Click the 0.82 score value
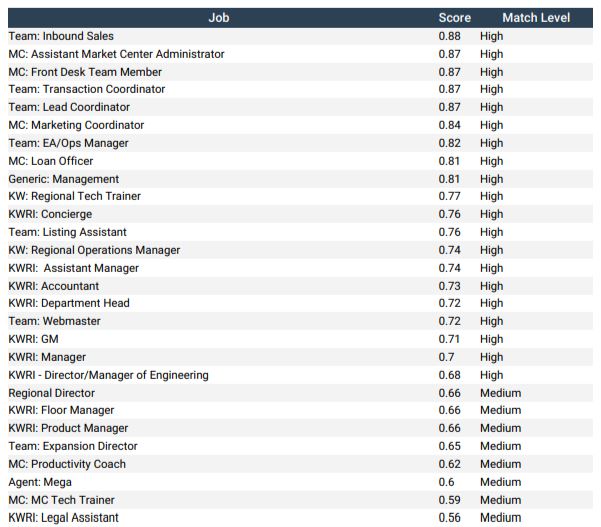Viewport: 601px width, 527px height. click(x=449, y=143)
